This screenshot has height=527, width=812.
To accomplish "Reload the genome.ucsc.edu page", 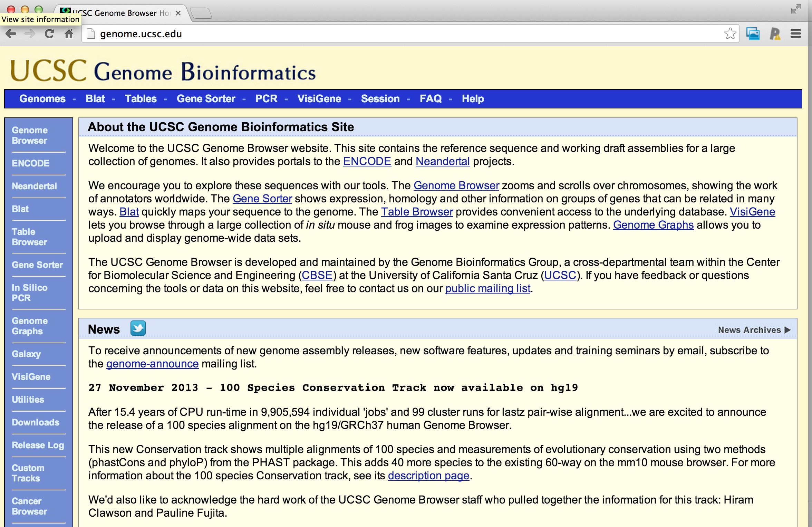I will 50,33.
